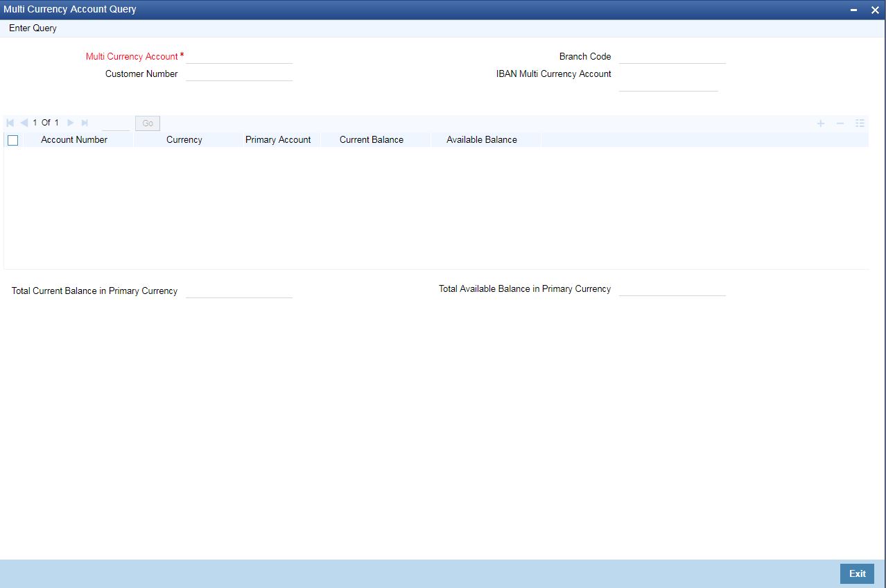Go to next page of results
Viewport: 886px width, 588px height.
[x=70, y=123]
